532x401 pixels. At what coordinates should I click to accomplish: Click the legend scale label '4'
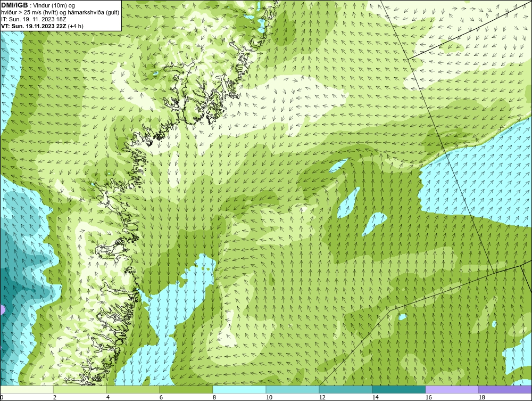(x=108, y=397)
